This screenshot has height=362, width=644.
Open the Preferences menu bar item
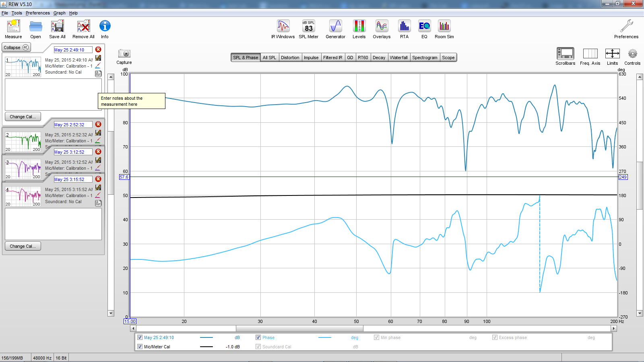coord(38,13)
